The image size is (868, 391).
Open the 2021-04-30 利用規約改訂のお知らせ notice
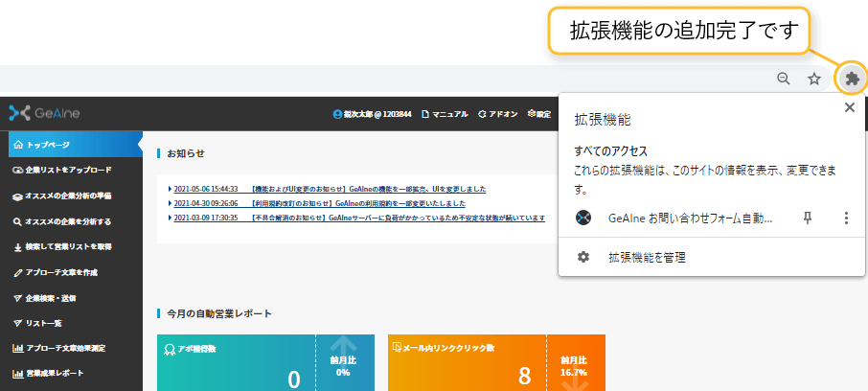click(319, 203)
